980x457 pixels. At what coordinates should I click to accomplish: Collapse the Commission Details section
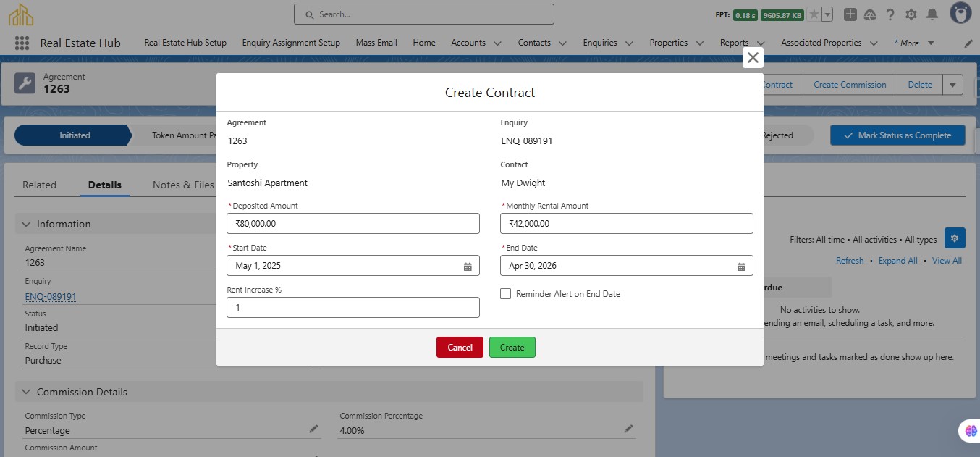pyautogui.click(x=26, y=392)
